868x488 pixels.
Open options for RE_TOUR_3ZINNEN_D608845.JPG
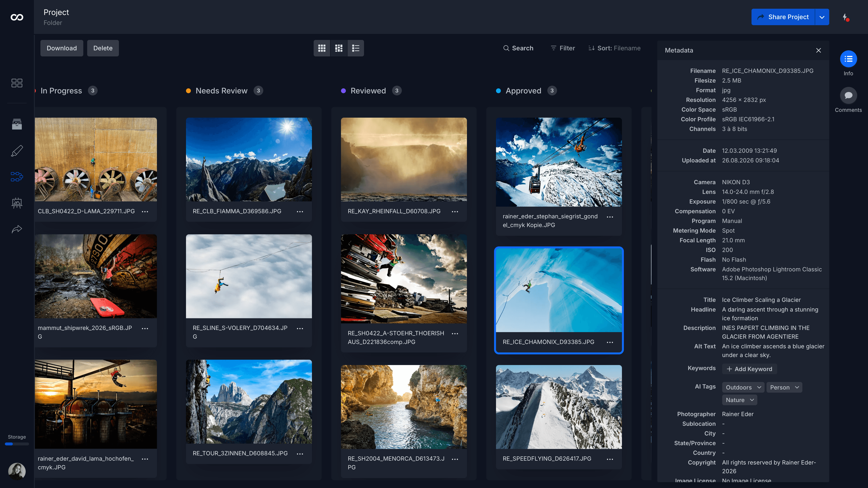(x=300, y=454)
